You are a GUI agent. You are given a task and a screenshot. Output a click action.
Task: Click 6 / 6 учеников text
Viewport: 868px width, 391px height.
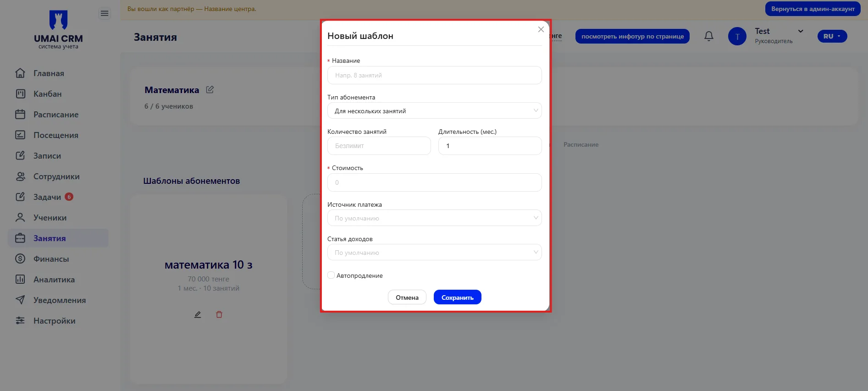click(x=169, y=106)
